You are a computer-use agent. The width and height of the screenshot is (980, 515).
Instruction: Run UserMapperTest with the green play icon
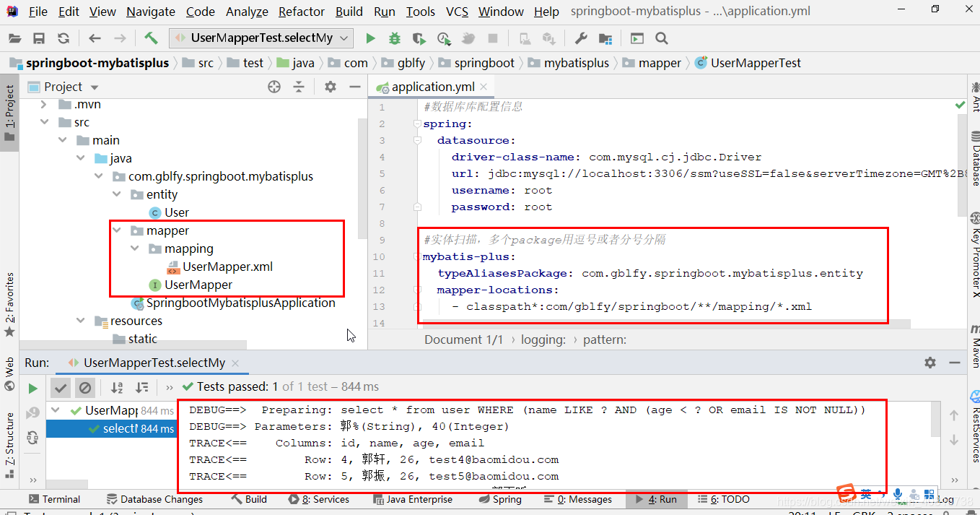[x=370, y=38]
